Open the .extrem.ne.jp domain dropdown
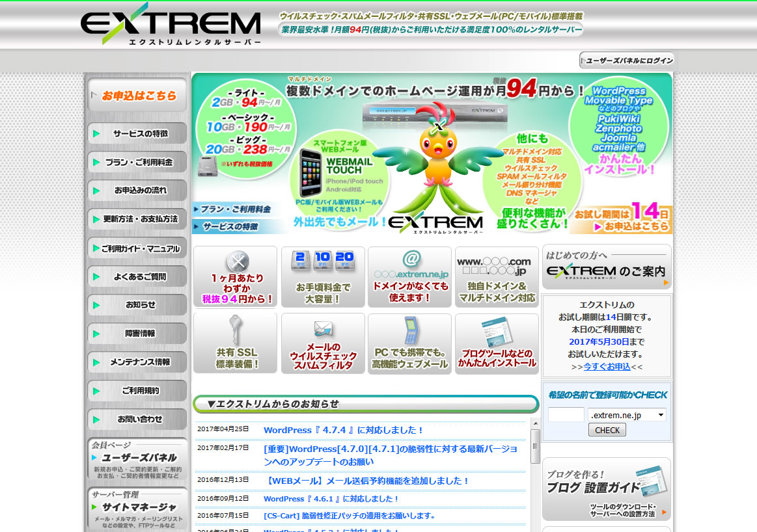 pyautogui.click(x=627, y=415)
